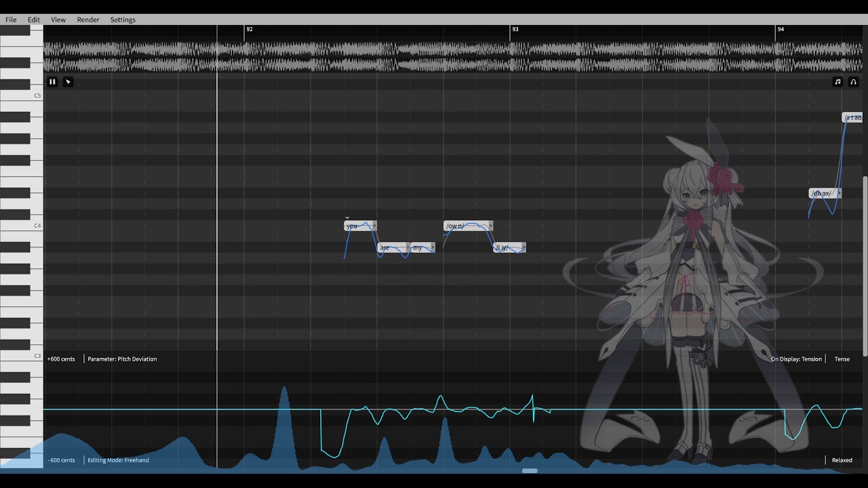This screenshot has height=488, width=868.
Task: Change the "Editing Mode: Freehand" selector
Action: pos(118,460)
